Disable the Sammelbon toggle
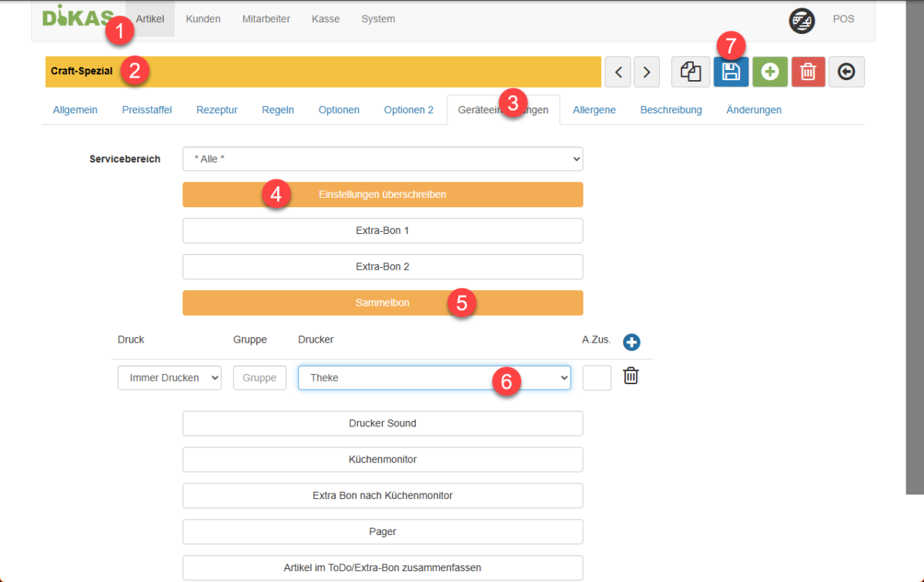The width and height of the screenshot is (924, 582). [x=382, y=303]
